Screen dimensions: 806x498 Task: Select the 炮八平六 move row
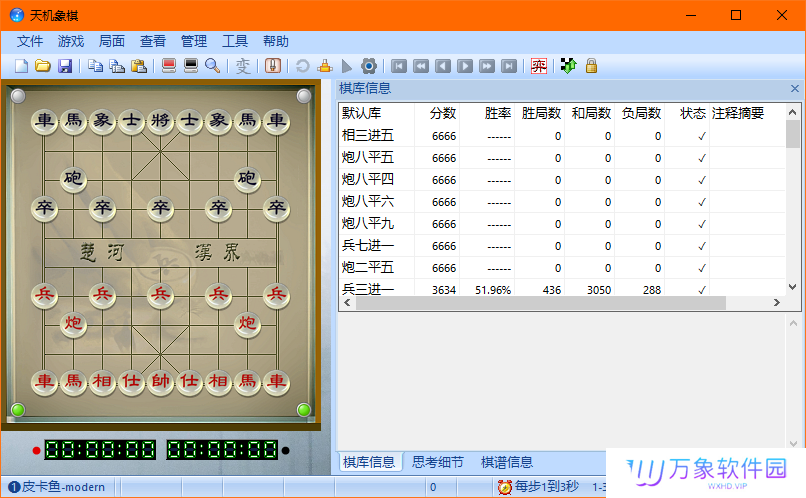tap(562, 202)
